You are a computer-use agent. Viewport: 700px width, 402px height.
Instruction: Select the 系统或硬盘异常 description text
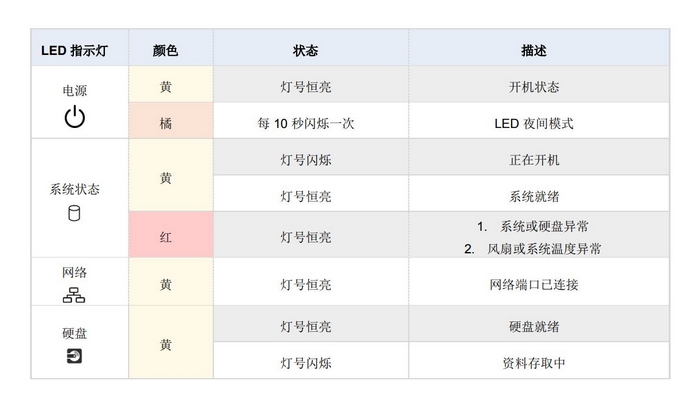(x=544, y=226)
